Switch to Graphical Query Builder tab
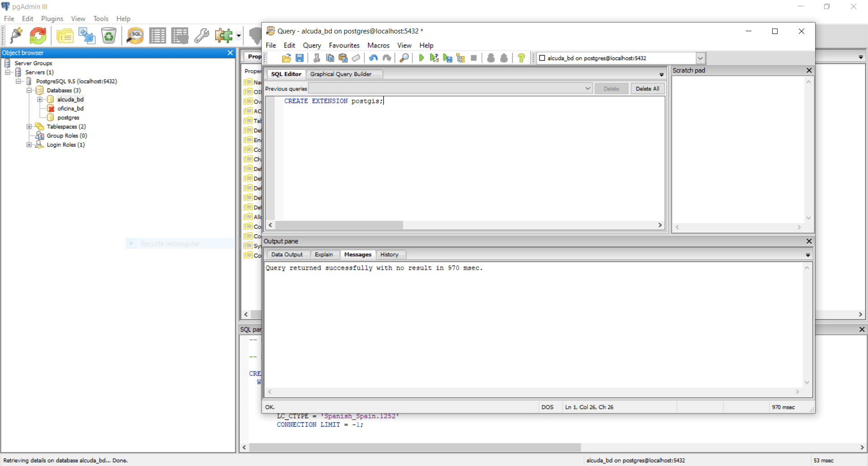The height and width of the screenshot is (466, 868). (341, 74)
